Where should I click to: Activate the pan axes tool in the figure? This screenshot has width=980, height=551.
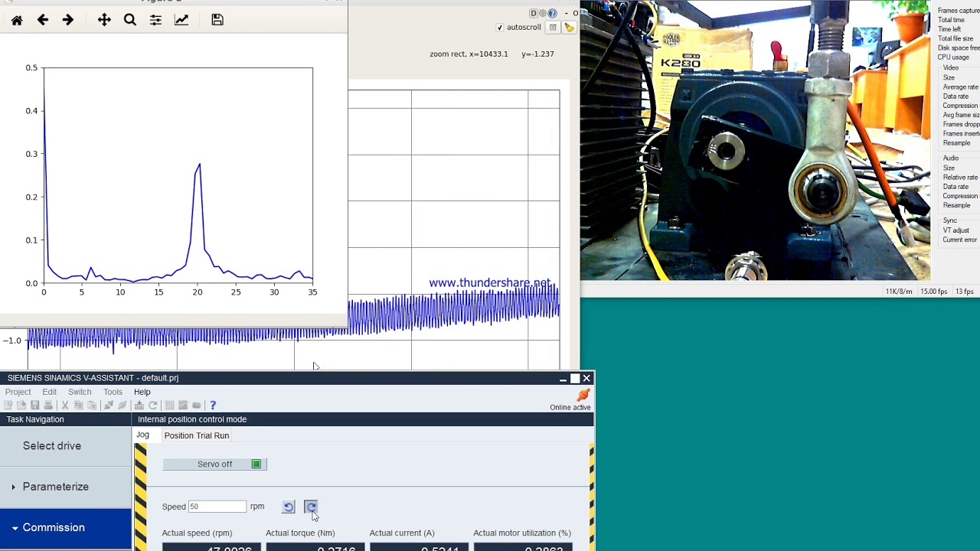click(104, 21)
